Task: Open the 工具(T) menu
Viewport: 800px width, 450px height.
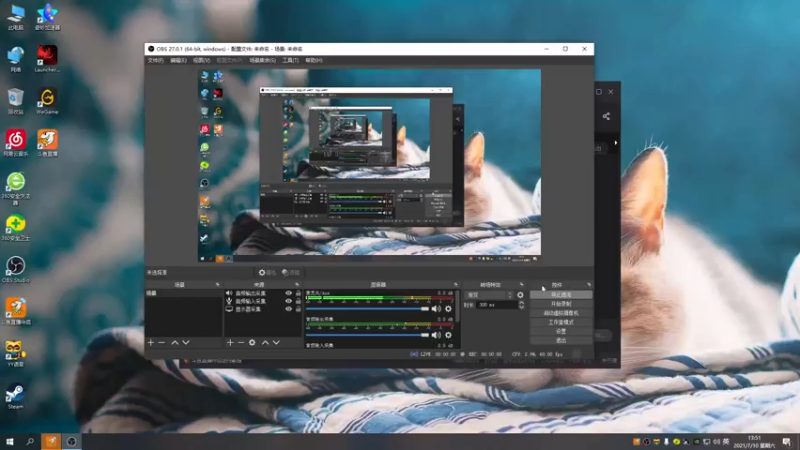Action: click(x=290, y=60)
